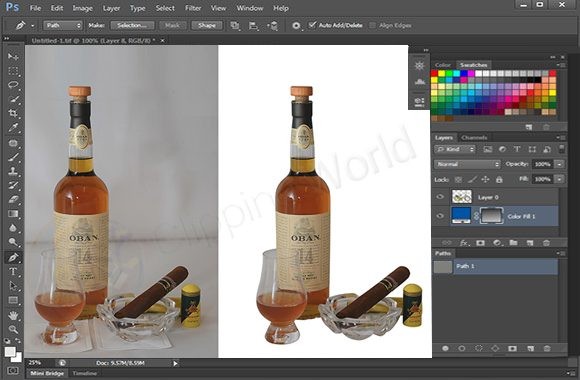Open the Pen tool preset picker arrow
Screen dimensions: 580x380
click(33, 26)
